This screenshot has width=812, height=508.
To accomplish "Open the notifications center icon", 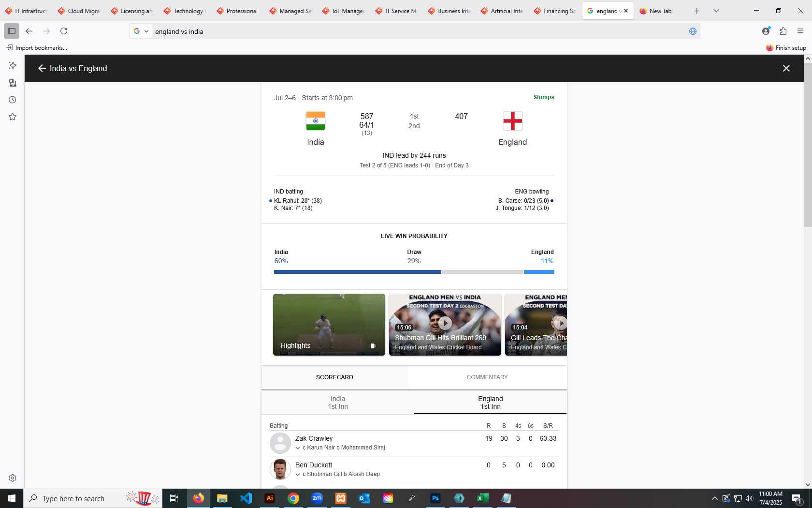I will 797,498.
